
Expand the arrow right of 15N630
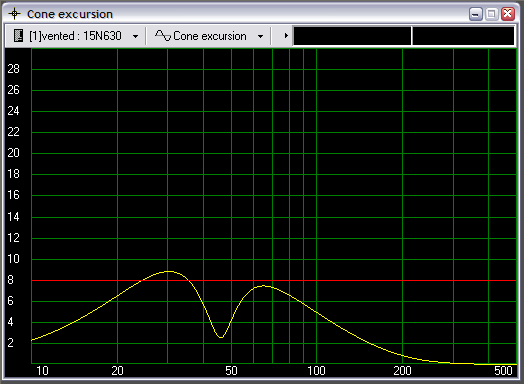(x=135, y=36)
